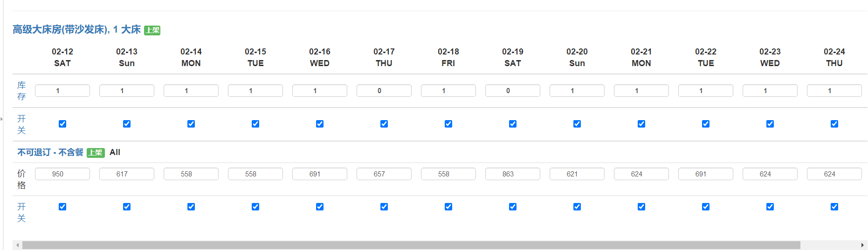Open the 不可退订 - 不含餐 rate plan link
Image resolution: width=868 pixels, height=250 pixels.
50,152
